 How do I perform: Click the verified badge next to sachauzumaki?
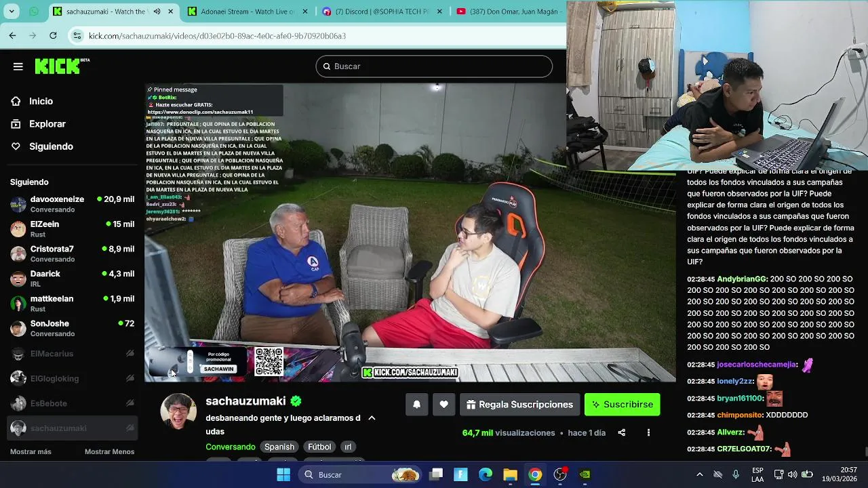296,401
